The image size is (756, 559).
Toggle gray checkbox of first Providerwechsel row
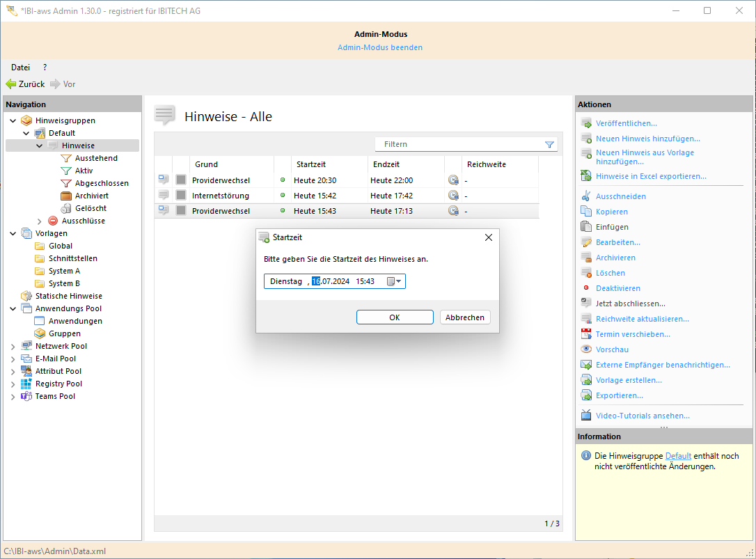tap(181, 180)
